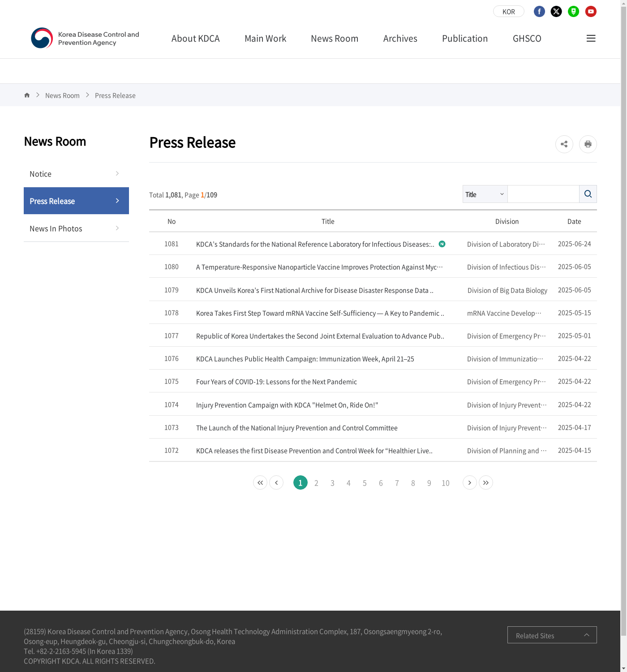Open Four Years of COVID-19 press release
This screenshot has width=627, height=672.
(x=276, y=382)
